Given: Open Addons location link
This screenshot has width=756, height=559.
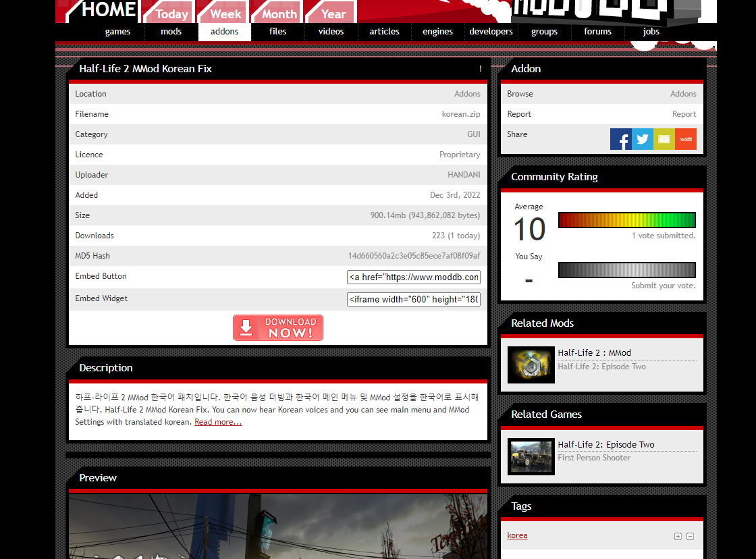Looking at the screenshot, I should coord(467,94).
